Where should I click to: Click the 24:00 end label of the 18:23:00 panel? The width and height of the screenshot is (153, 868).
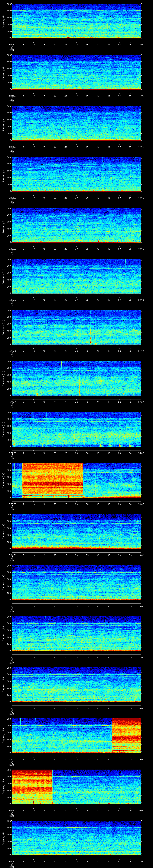coord(141,504)
